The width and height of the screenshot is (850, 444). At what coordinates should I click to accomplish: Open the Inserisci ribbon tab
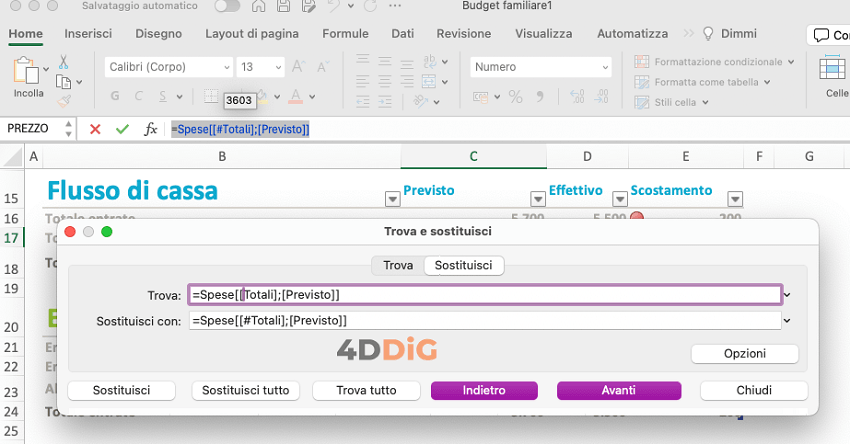(88, 34)
